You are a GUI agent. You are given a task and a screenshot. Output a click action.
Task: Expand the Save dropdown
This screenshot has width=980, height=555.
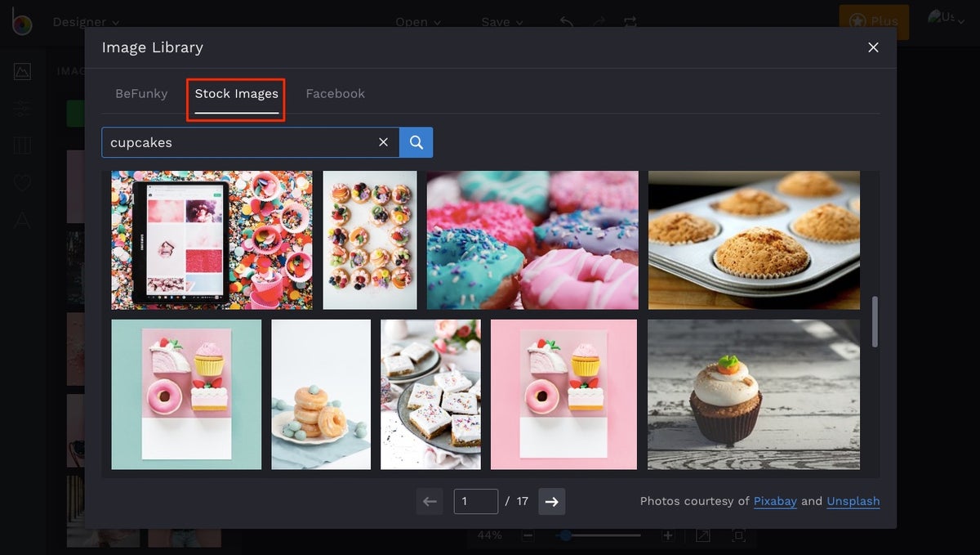(501, 22)
